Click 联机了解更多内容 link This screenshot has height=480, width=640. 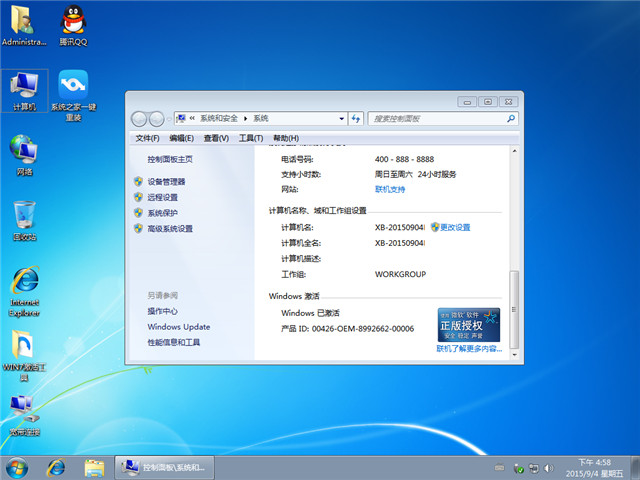(469, 349)
